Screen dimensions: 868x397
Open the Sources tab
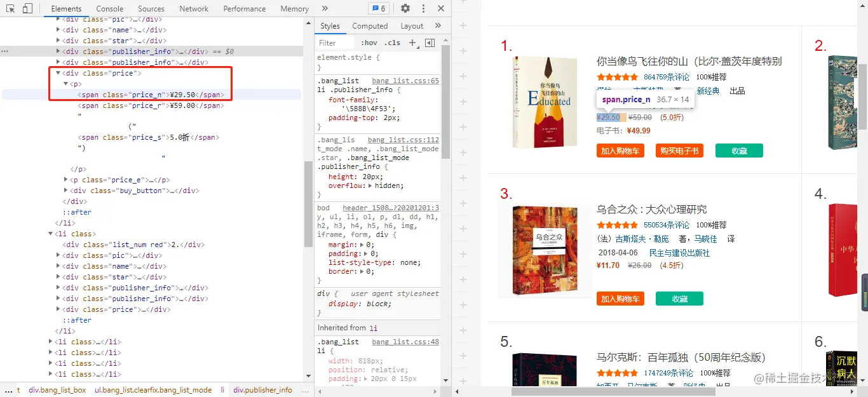coord(151,9)
